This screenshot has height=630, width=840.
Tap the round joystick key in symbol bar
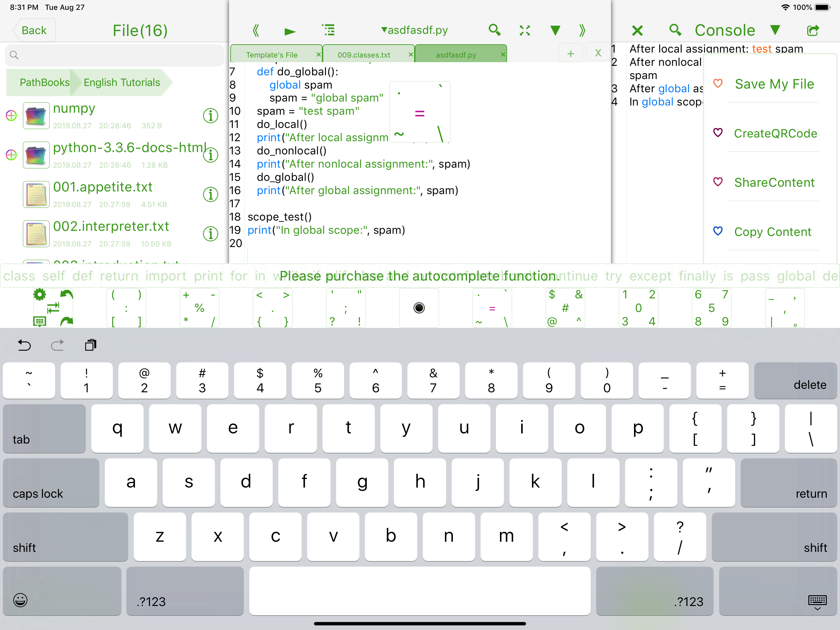[x=419, y=308]
